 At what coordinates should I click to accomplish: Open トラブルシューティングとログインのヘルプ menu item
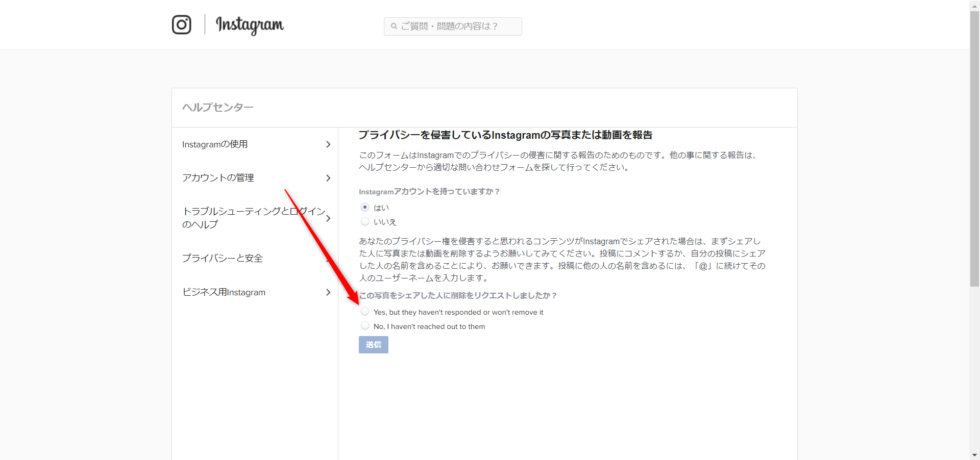coord(254,218)
